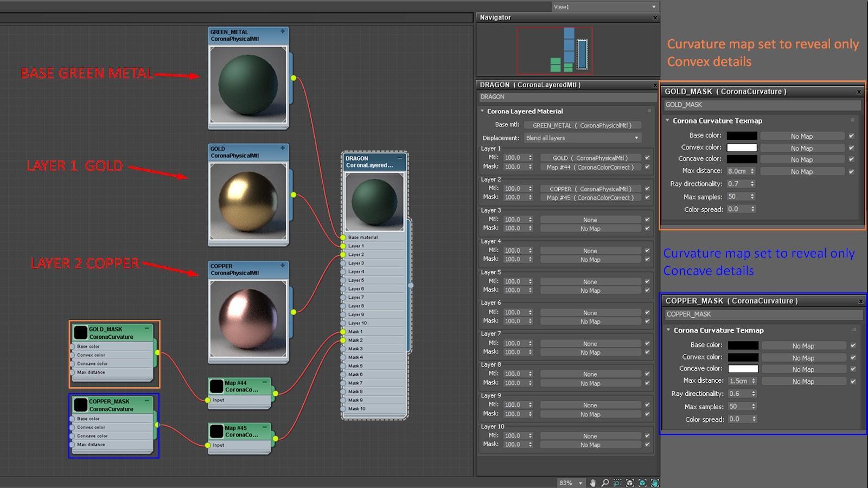The image size is (868, 488).
Task: Select the Pan hand tool in the status bar
Action: 593,483
